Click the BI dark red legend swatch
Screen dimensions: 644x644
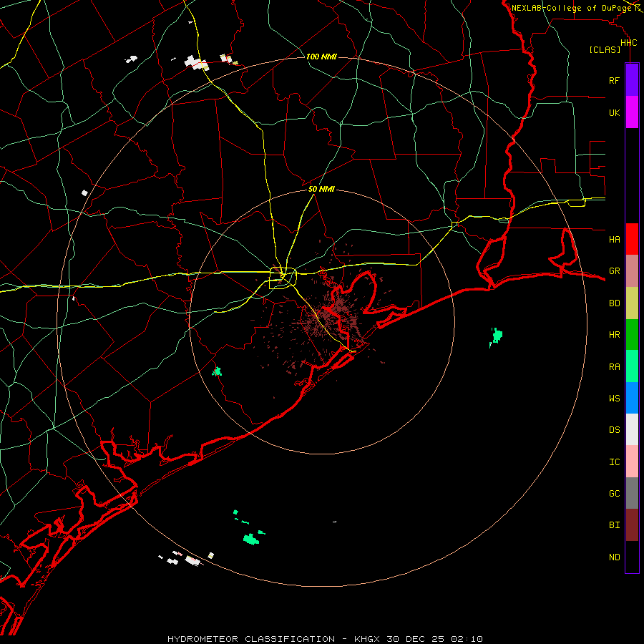coord(632,525)
